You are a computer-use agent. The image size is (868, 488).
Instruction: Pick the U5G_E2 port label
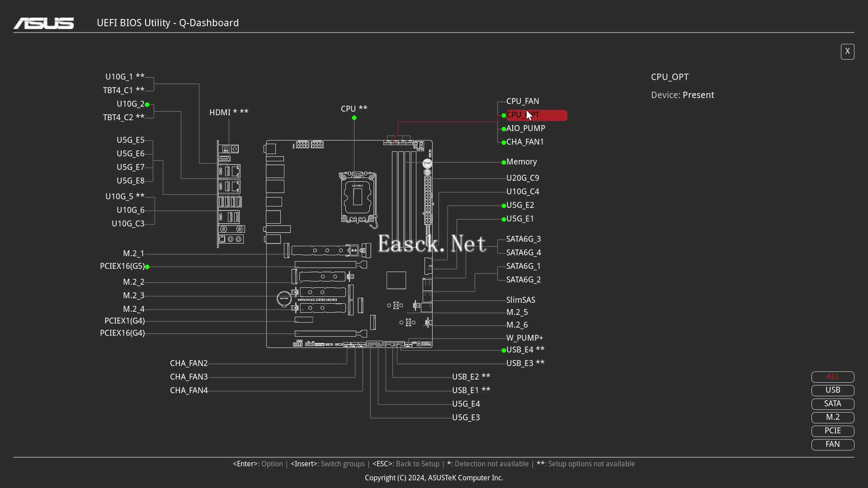point(520,205)
